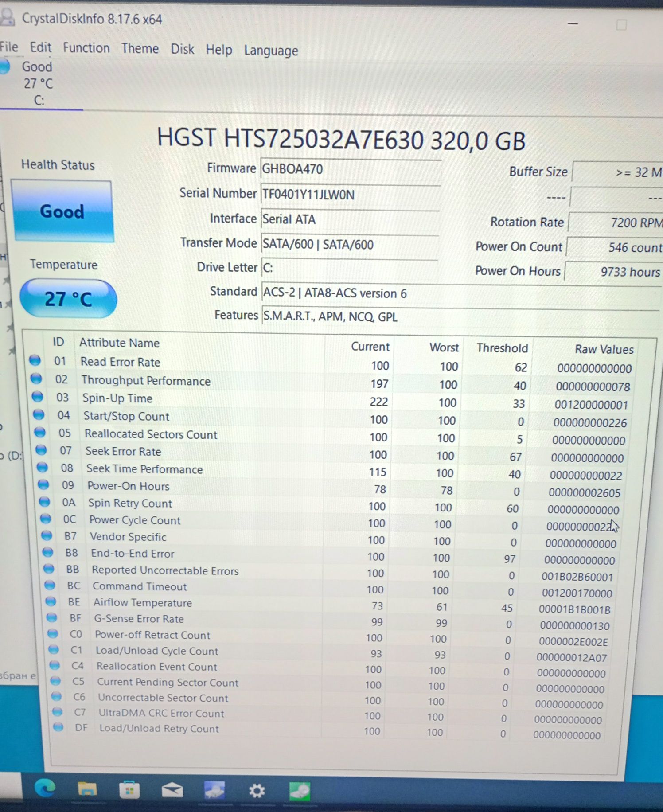The image size is (663, 812).
Task: Select Airflow Temperature raw value 00001B1B001B
Action: [x=574, y=609]
